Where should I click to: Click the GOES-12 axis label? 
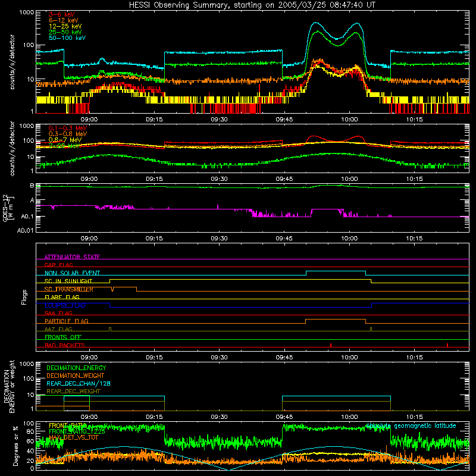coord(8,208)
